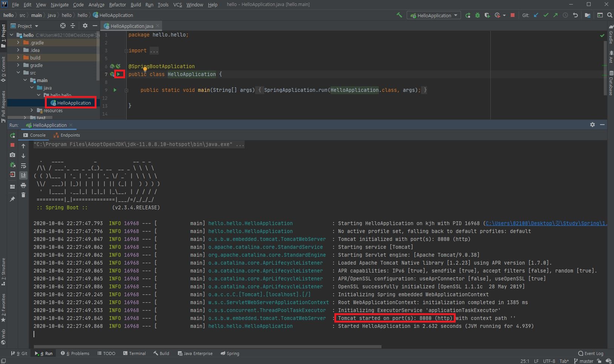Click the run gutter arrow next to main method
The image size is (614, 364).
click(x=115, y=90)
